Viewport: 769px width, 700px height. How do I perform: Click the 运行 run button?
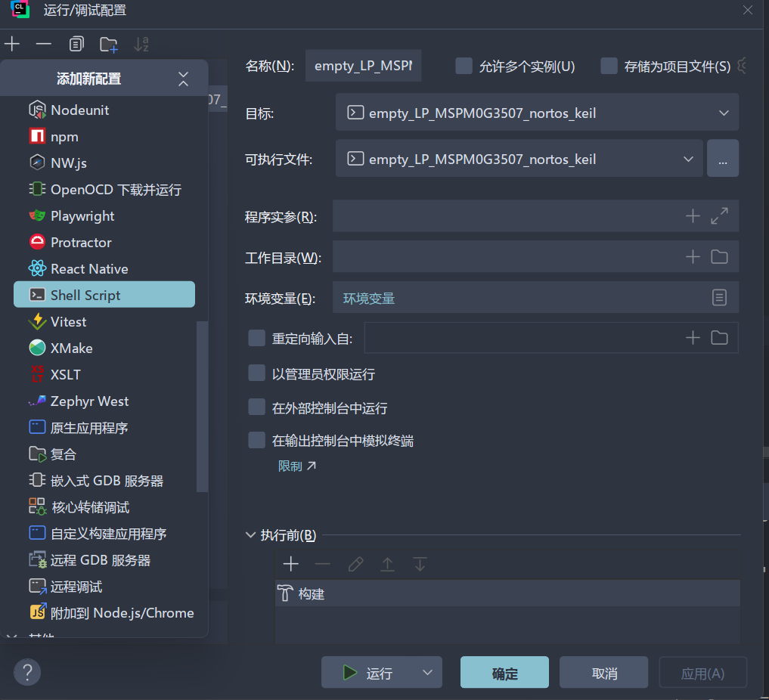pos(368,673)
